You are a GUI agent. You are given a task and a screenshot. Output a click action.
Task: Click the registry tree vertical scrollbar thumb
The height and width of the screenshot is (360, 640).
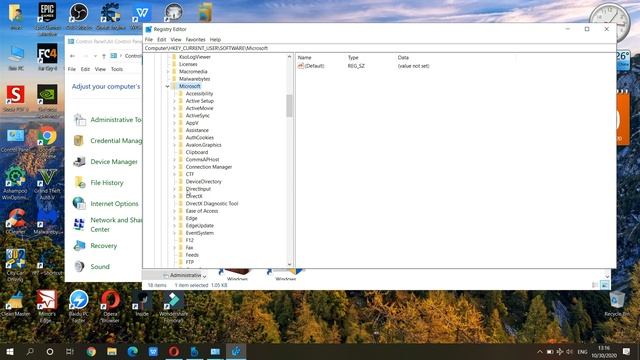289,106
